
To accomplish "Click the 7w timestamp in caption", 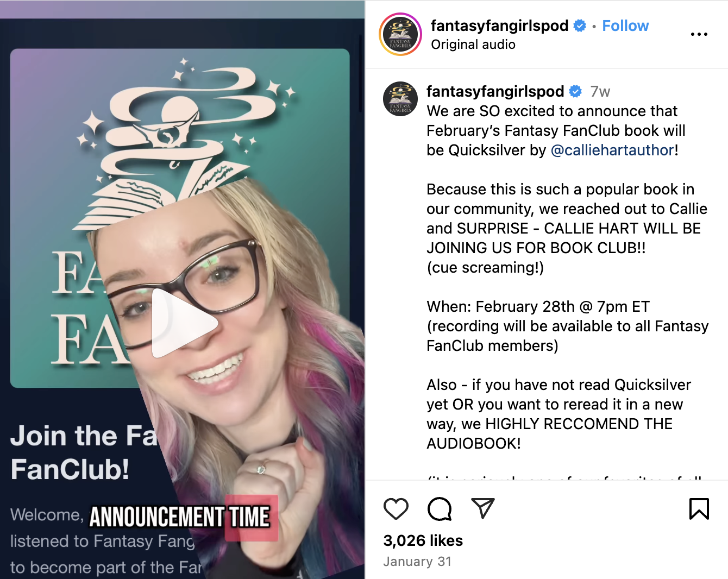I will 600,91.
